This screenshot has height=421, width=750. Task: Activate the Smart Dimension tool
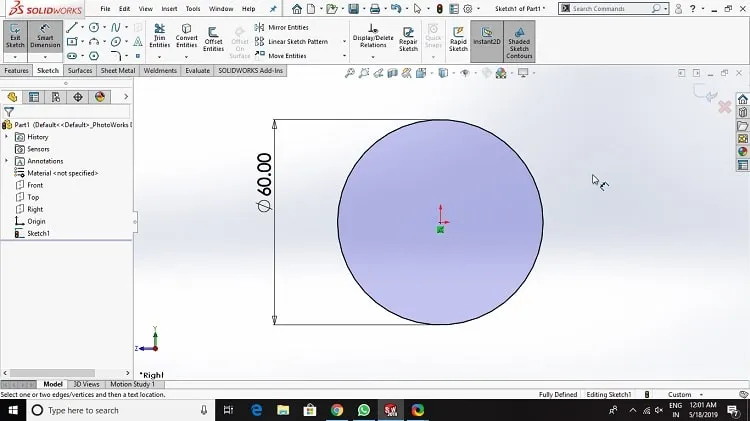[45, 36]
